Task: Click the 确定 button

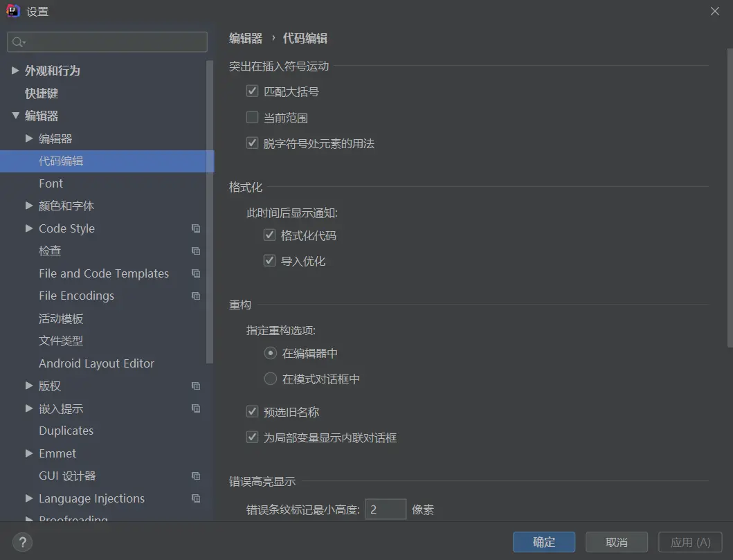Action: pos(544,542)
